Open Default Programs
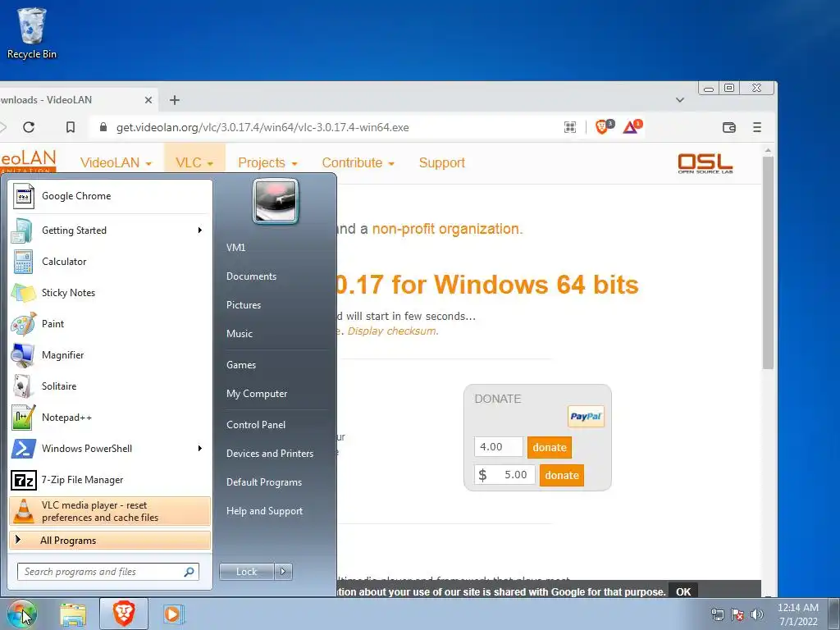 (x=263, y=482)
